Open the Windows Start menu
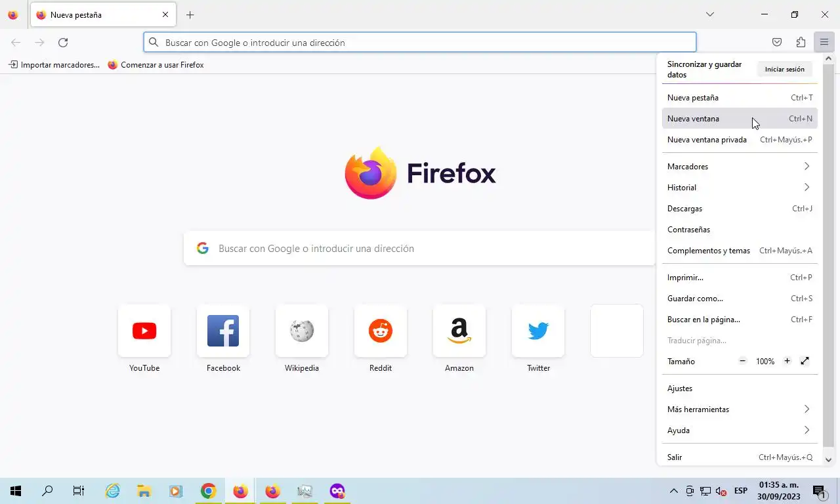 pos(16,491)
